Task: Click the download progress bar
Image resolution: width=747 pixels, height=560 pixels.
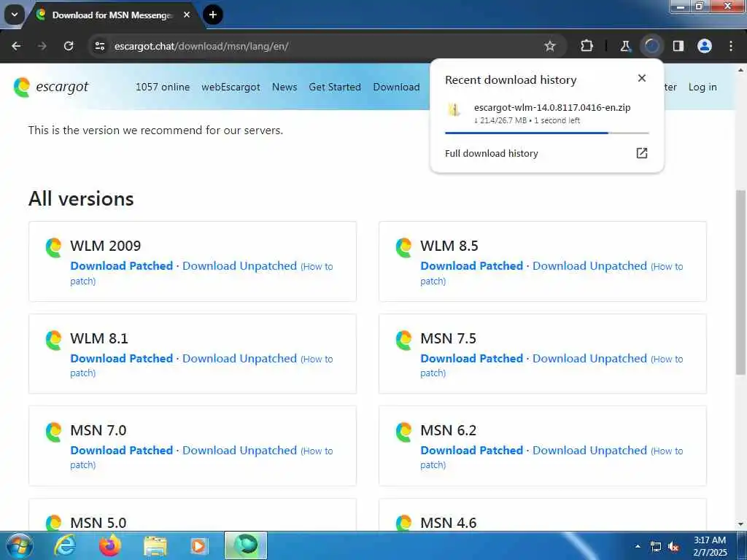Action: pyautogui.click(x=547, y=133)
